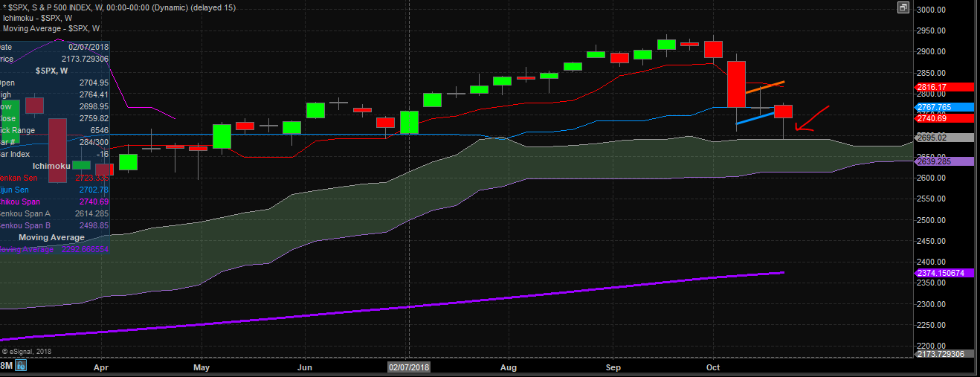Select the 'Moving Average - $SPX, W' study label
The height and width of the screenshot is (377, 980).
click(x=51, y=28)
